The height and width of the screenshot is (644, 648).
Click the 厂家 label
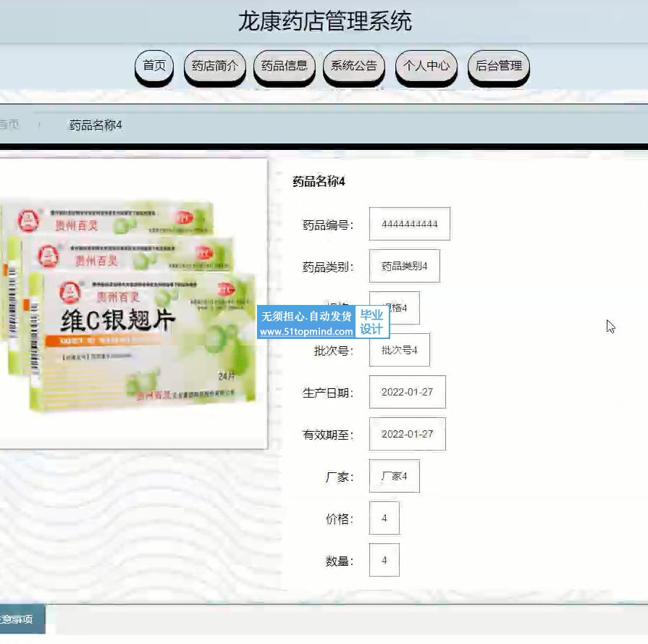340,477
